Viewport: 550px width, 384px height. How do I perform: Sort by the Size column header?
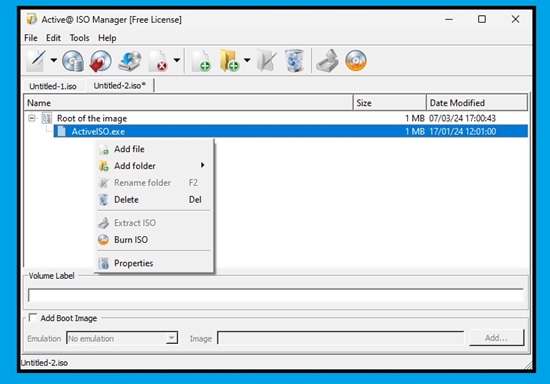point(390,103)
